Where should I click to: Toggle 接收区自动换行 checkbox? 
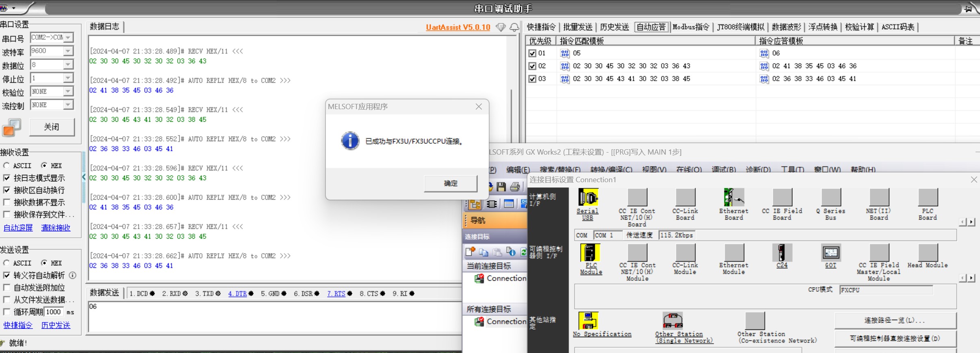coord(7,190)
